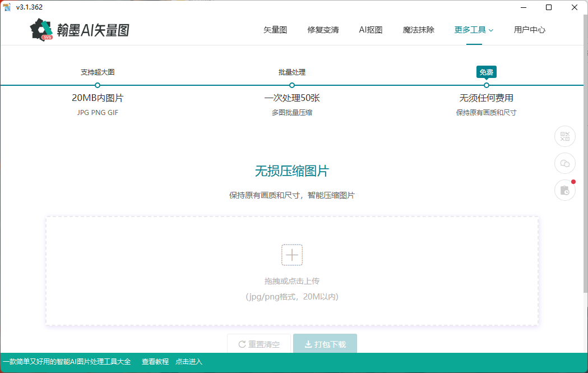This screenshot has width=588, height=373.
Task: Click the 打包下载 button
Action: click(325, 344)
